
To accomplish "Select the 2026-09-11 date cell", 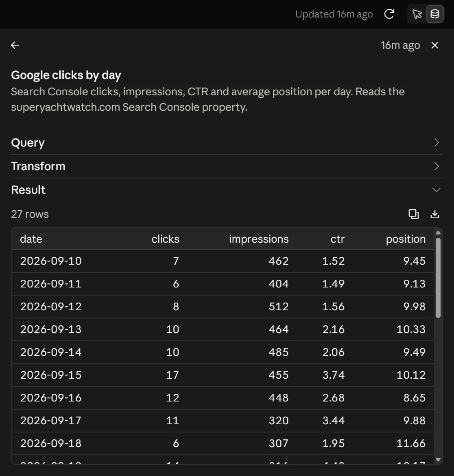I will point(50,284).
